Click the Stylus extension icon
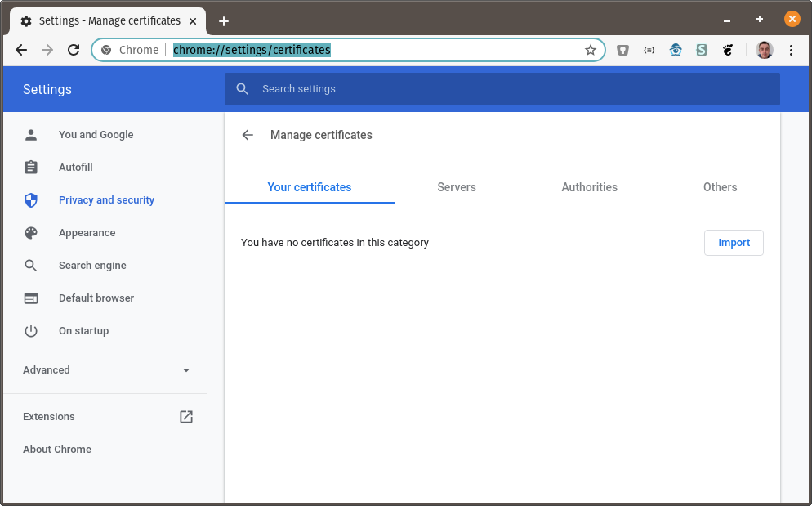812x506 pixels. pyautogui.click(x=702, y=50)
